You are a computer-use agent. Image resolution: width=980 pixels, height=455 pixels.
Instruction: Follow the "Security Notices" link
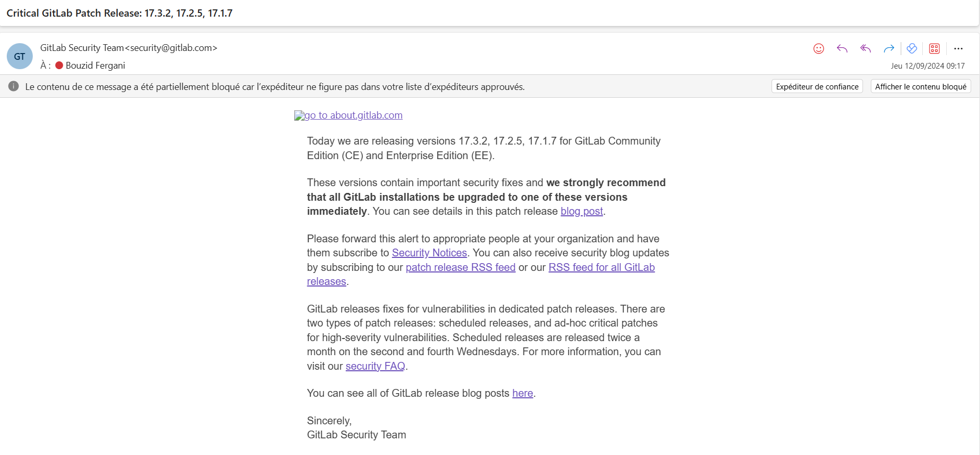coord(429,253)
